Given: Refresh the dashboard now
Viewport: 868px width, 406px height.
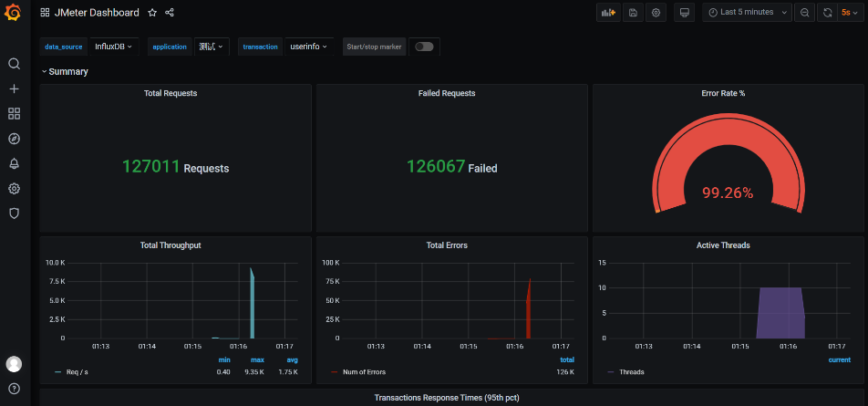Looking at the screenshot, I should [x=828, y=12].
